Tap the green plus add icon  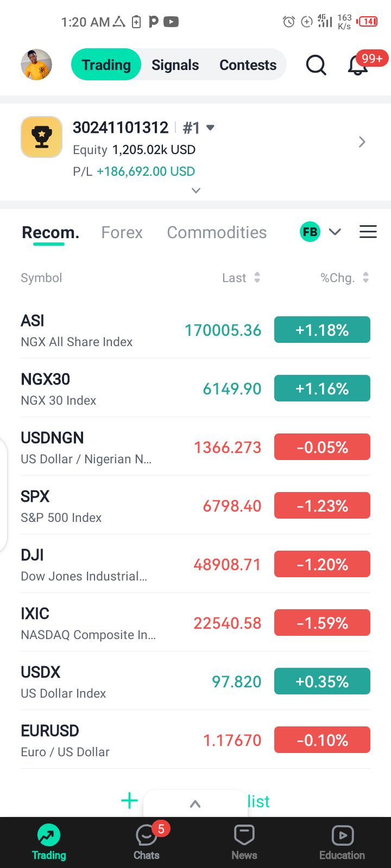(129, 801)
